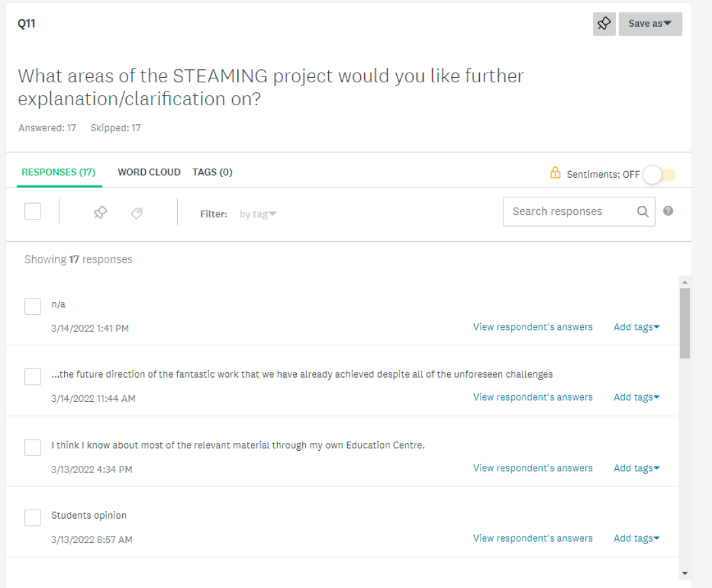Click the 'Answered: 17' text
This screenshot has height=588, width=712.
coord(47,129)
